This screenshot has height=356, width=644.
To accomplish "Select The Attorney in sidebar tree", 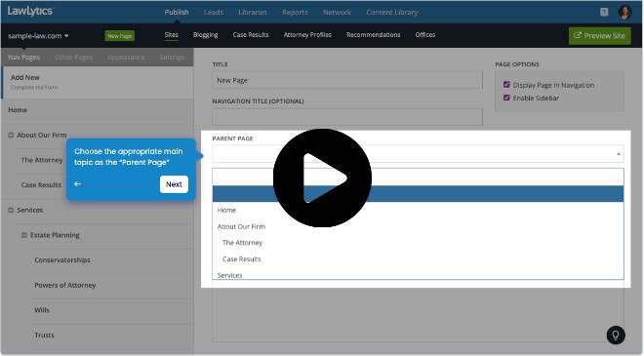I will click(42, 160).
